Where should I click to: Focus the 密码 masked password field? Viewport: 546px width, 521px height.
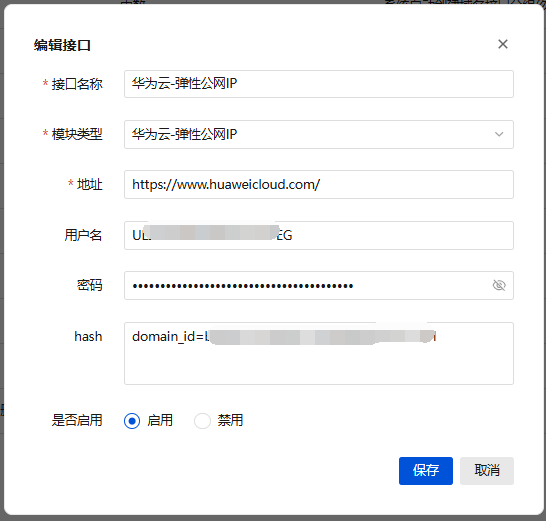319,286
